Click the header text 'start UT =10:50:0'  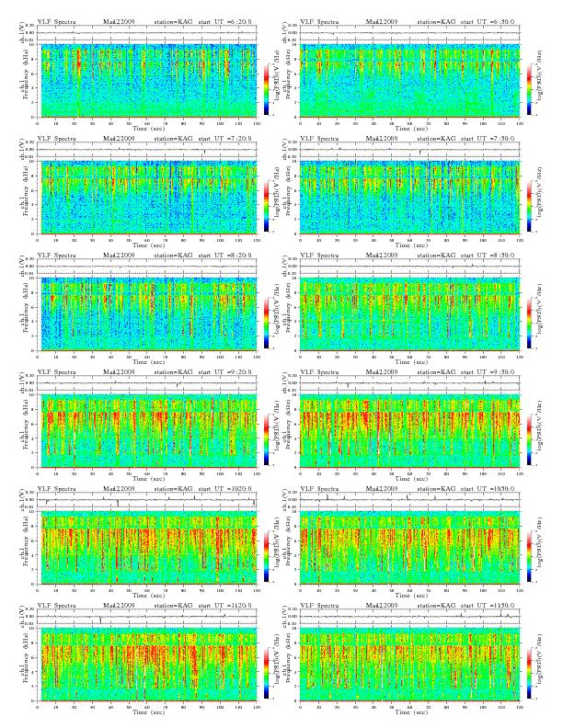click(x=488, y=489)
